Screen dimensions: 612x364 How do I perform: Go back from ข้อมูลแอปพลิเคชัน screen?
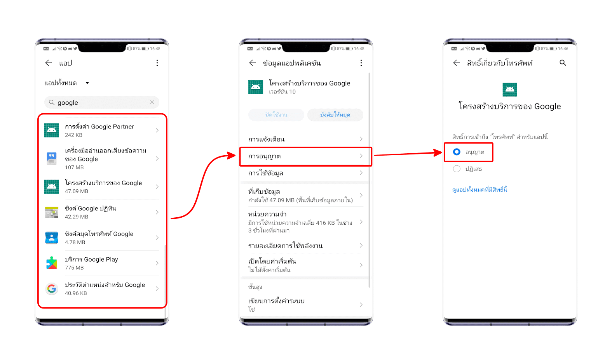pos(253,63)
